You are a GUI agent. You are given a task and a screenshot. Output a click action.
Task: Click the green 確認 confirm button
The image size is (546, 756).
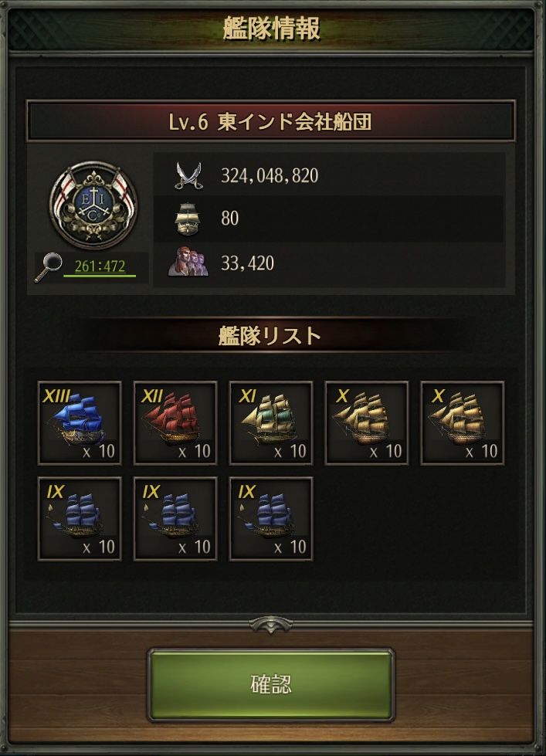(270, 685)
